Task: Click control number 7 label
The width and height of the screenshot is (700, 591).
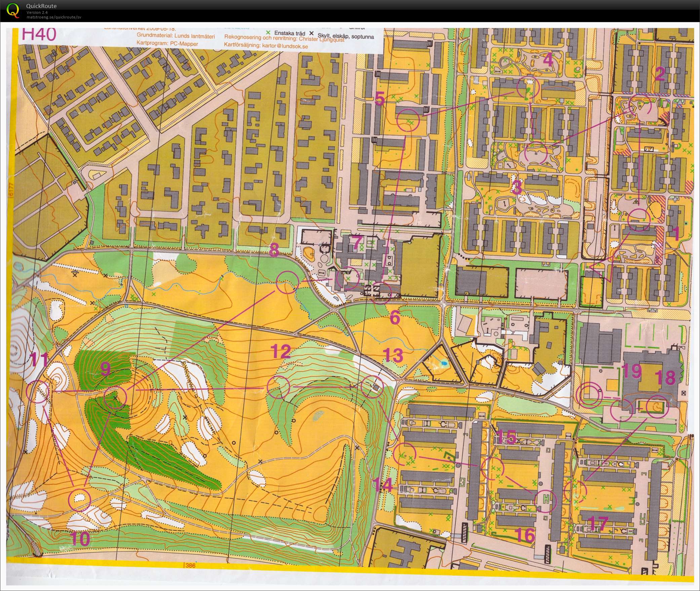Action: 357,243
